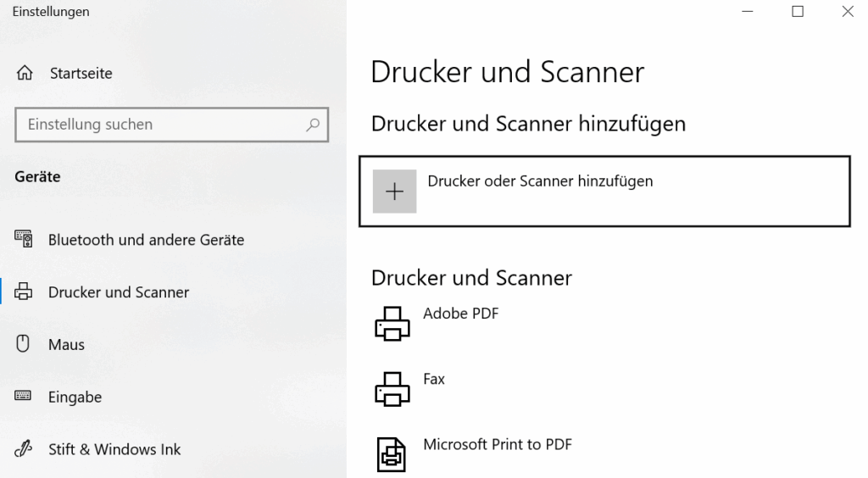Click the plus icon to add a printer

pos(394,192)
